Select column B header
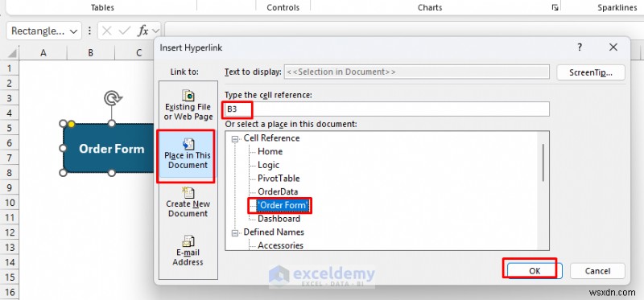 (x=90, y=53)
